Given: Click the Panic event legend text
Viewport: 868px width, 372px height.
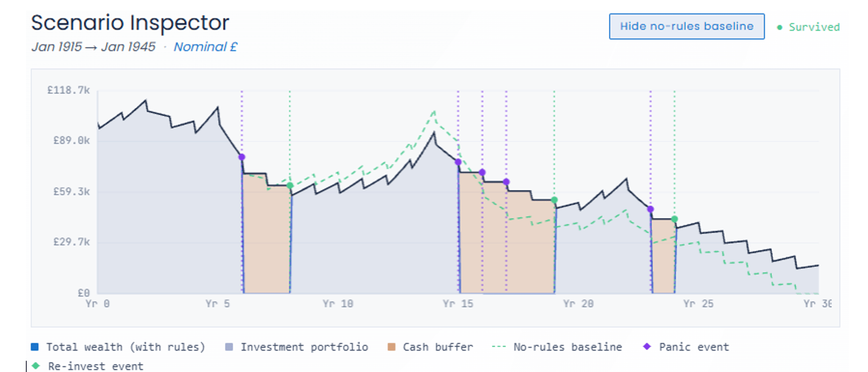Looking at the screenshot, I should tap(694, 347).
